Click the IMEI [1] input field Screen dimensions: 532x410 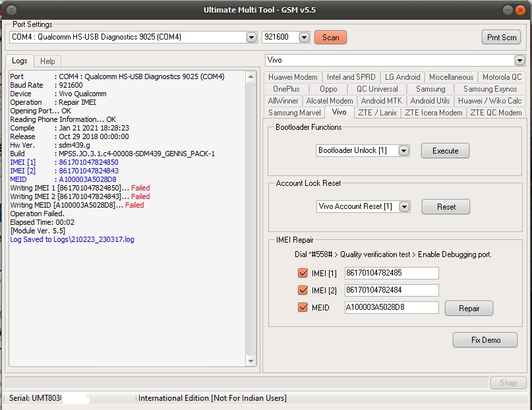pos(392,273)
